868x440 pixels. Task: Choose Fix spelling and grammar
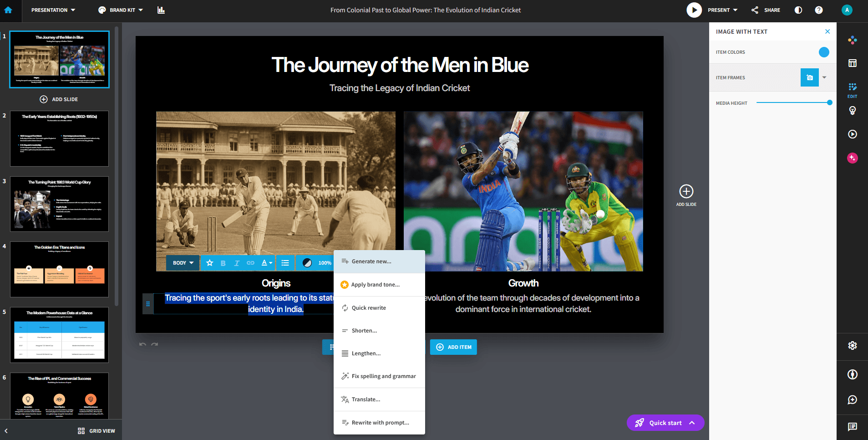pos(379,376)
